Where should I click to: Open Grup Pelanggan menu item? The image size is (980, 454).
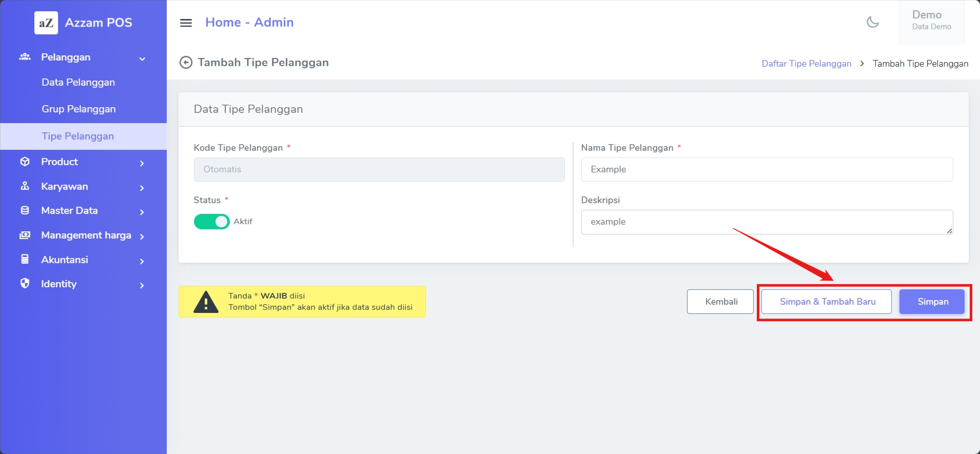pyautogui.click(x=78, y=109)
